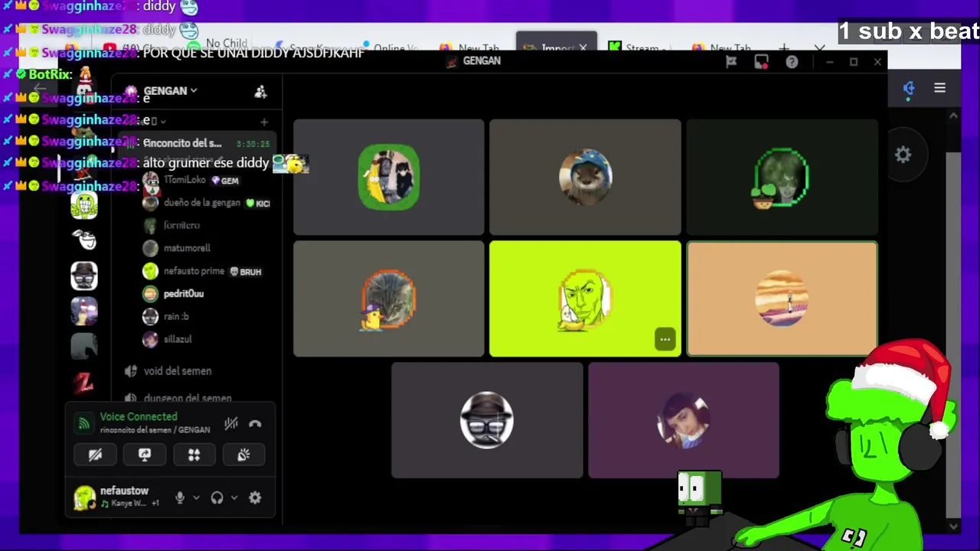This screenshot has width=980, height=551.
Task: Switch to the Stream browser tab
Action: click(x=642, y=47)
